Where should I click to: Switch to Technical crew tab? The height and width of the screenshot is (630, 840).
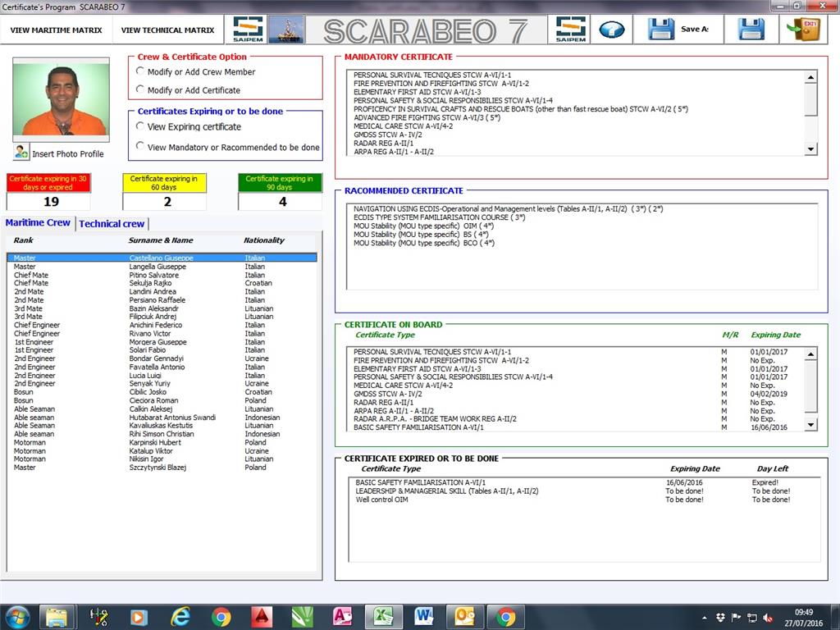[x=112, y=223]
